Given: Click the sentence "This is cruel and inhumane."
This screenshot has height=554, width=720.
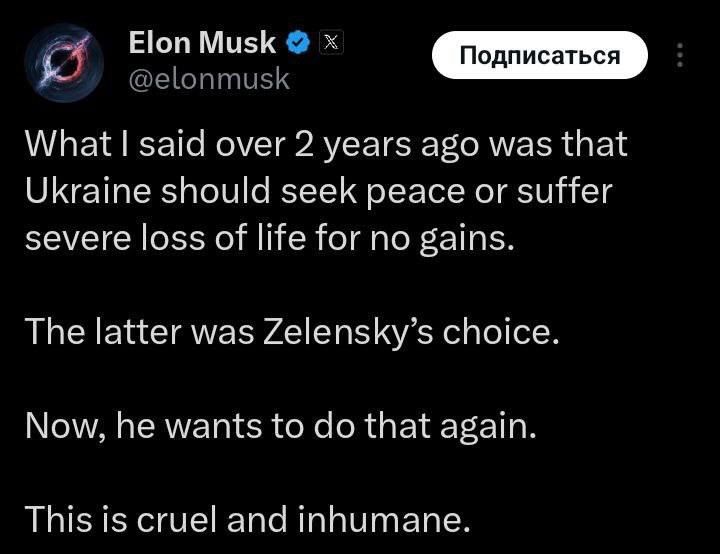Looking at the screenshot, I should point(248,520).
